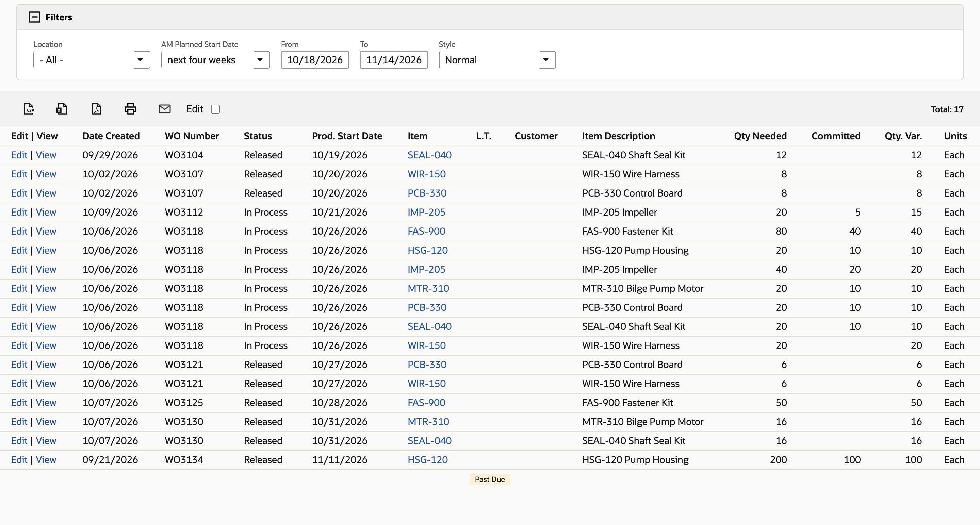980x525 pixels.
Task: Open IMP-205 item on WO3112 row
Action: pos(426,212)
